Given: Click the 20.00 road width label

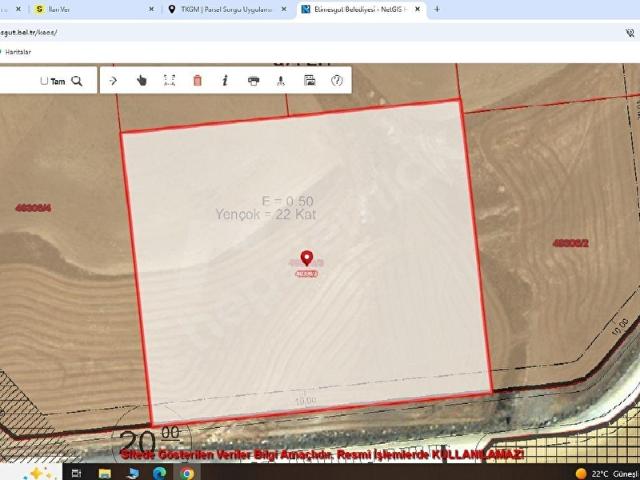Looking at the screenshot, I should (x=150, y=440).
